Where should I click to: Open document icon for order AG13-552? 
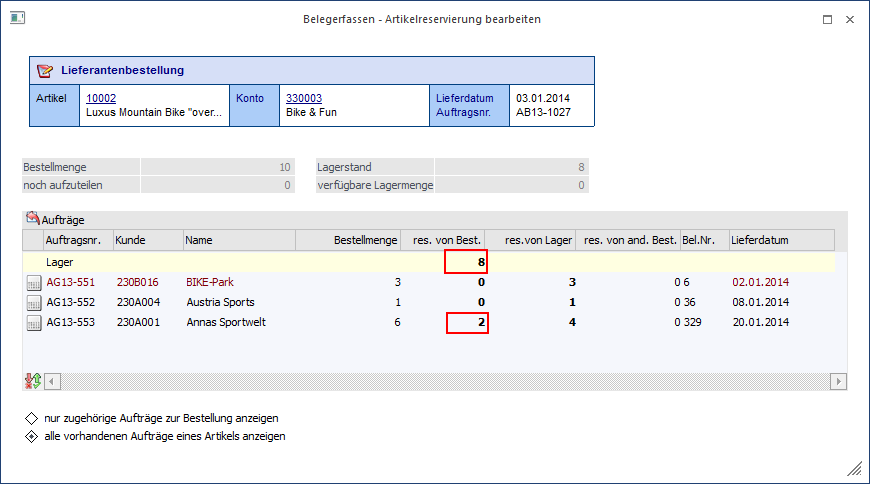pos(34,303)
